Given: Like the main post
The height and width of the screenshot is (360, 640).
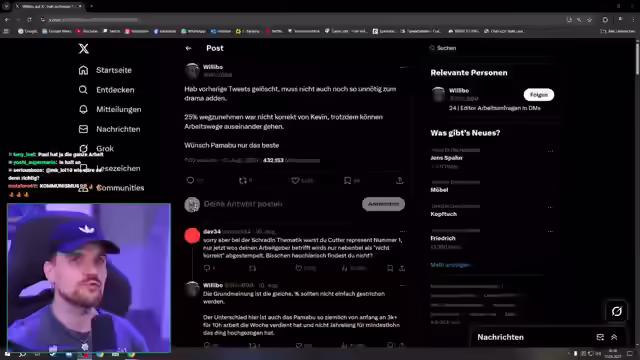Looking at the screenshot, I should point(295,180).
